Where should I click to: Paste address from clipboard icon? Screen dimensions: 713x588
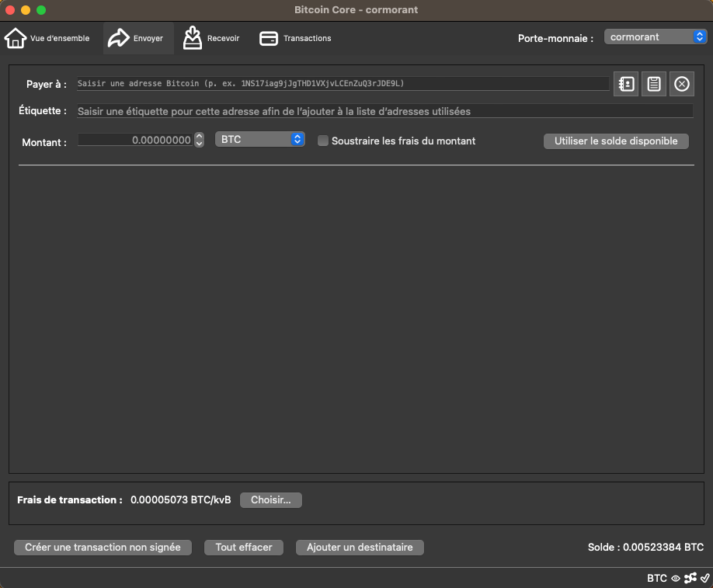point(654,84)
